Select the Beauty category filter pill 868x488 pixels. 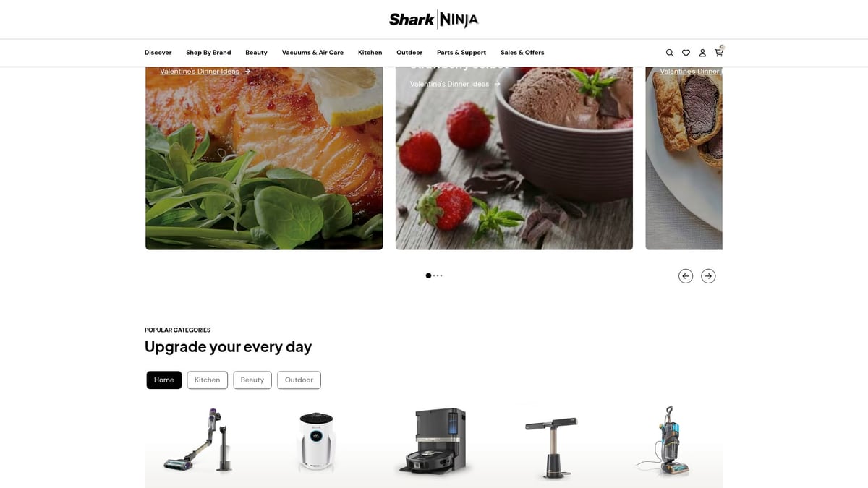(x=252, y=380)
